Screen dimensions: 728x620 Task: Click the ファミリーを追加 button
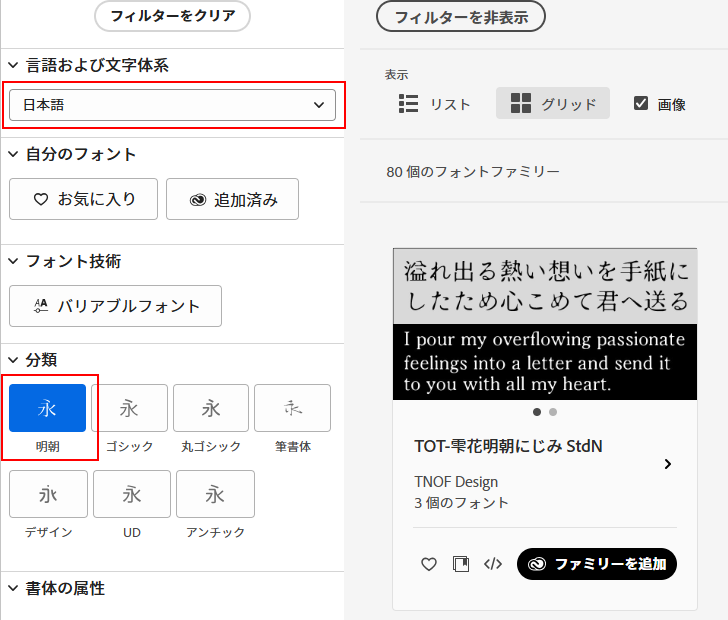(596, 564)
